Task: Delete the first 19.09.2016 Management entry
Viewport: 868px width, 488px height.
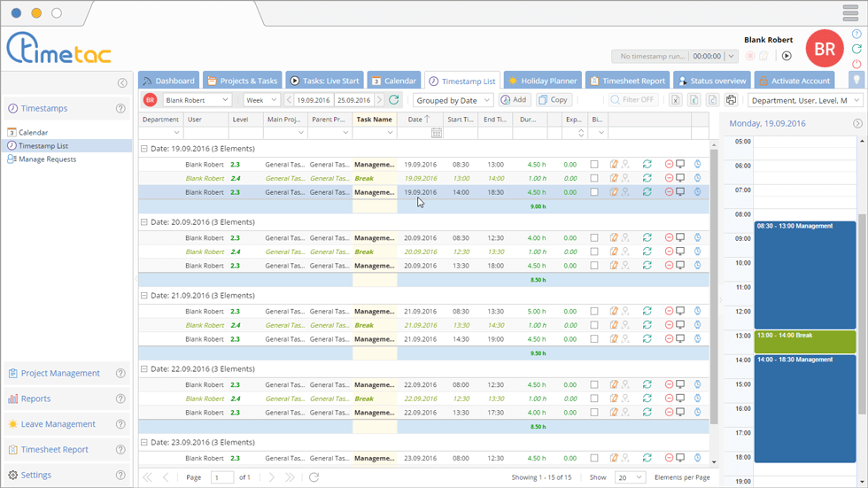Action: [x=669, y=164]
